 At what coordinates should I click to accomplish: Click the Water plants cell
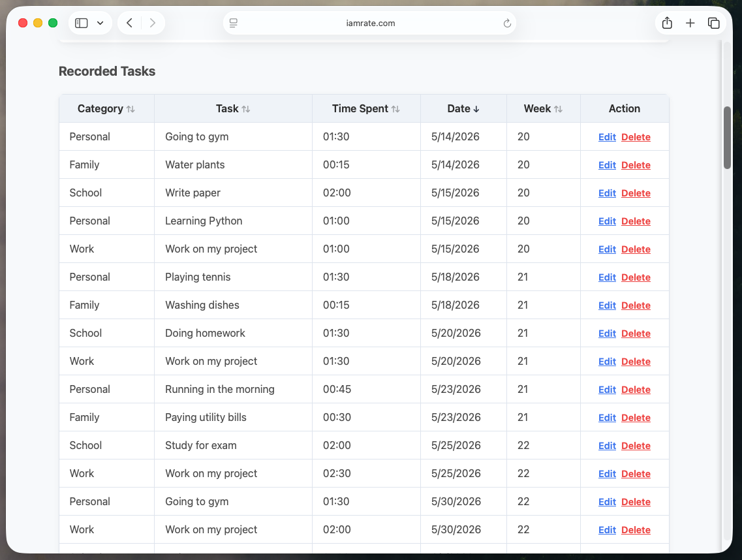click(x=233, y=164)
